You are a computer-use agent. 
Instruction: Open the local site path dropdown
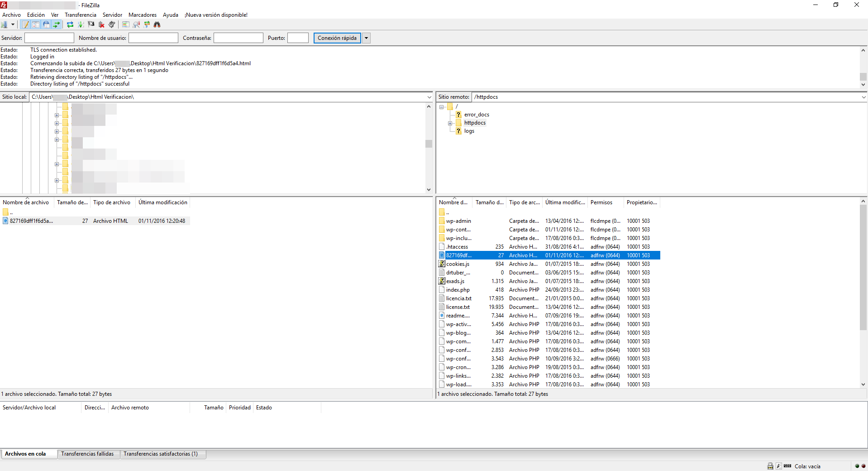(429, 97)
